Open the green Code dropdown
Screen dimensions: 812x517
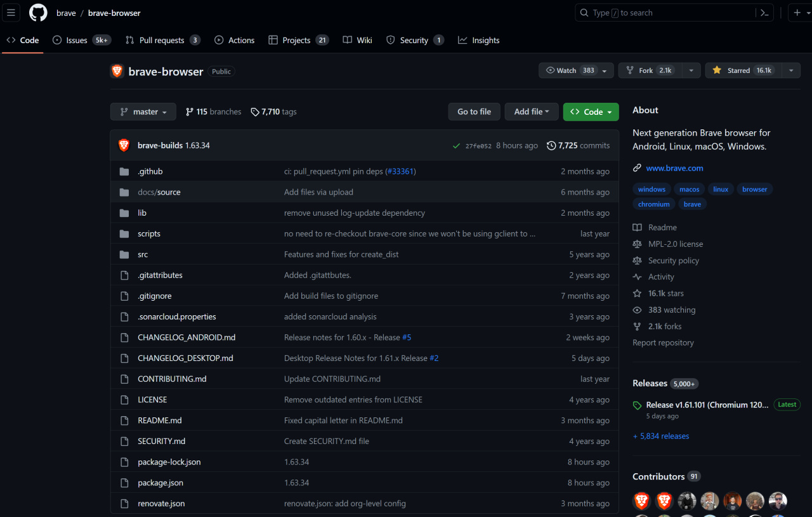pyautogui.click(x=591, y=112)
